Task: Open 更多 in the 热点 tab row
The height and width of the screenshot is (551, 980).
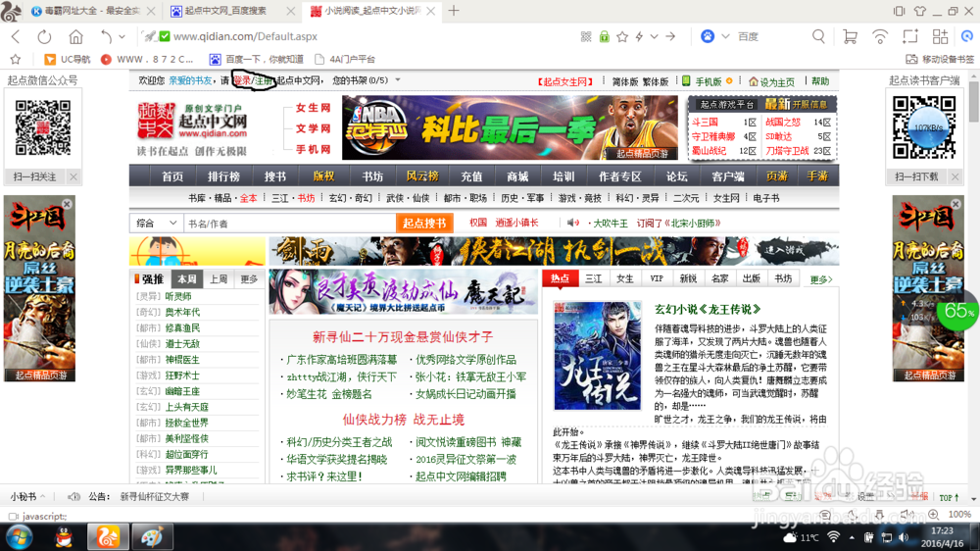Action: 821,279
